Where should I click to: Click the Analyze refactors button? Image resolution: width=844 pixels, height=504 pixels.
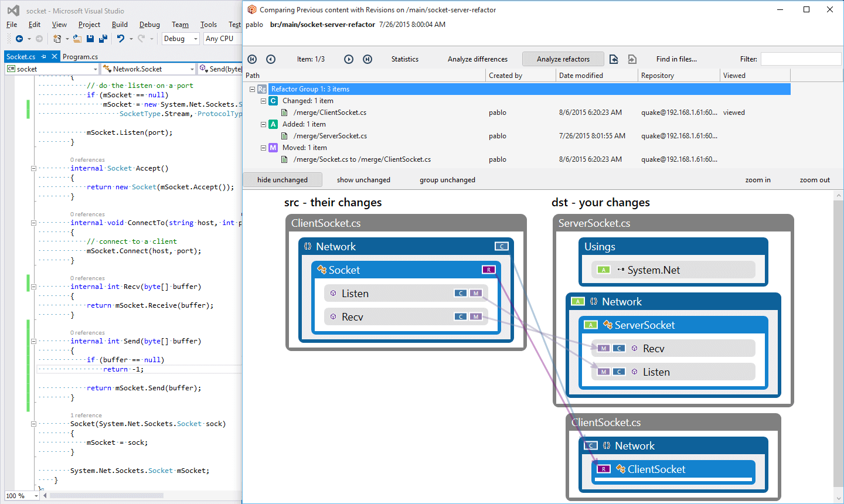point(563,59)
